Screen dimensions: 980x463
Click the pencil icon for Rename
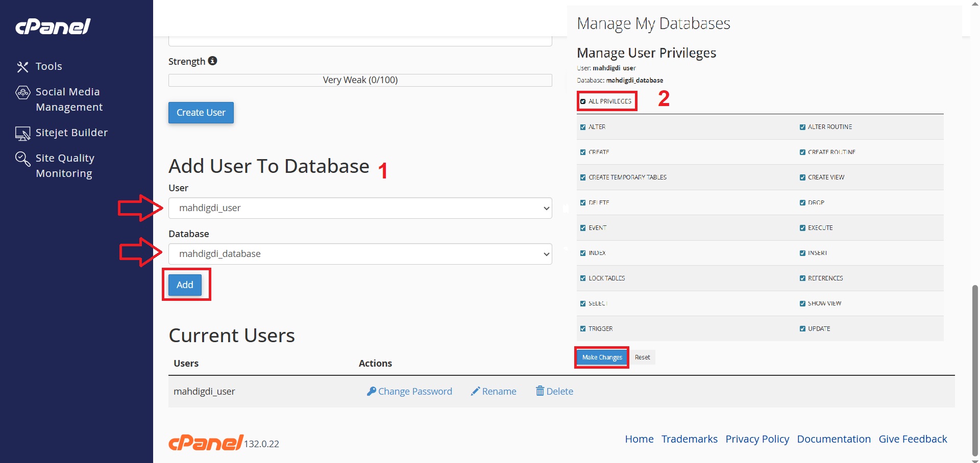click(x=475, y=391)
